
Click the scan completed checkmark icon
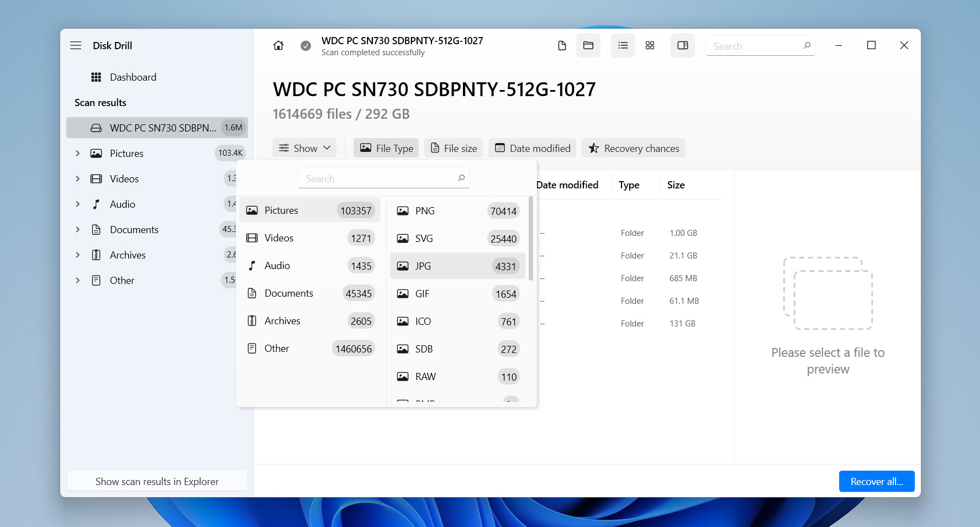[305, 46]
